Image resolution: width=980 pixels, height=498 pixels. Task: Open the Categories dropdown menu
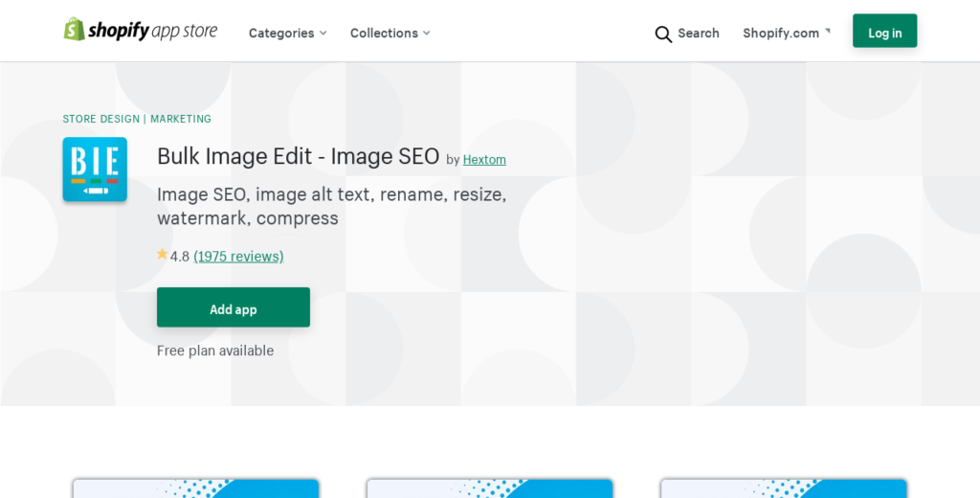click(x=287, y=34)
